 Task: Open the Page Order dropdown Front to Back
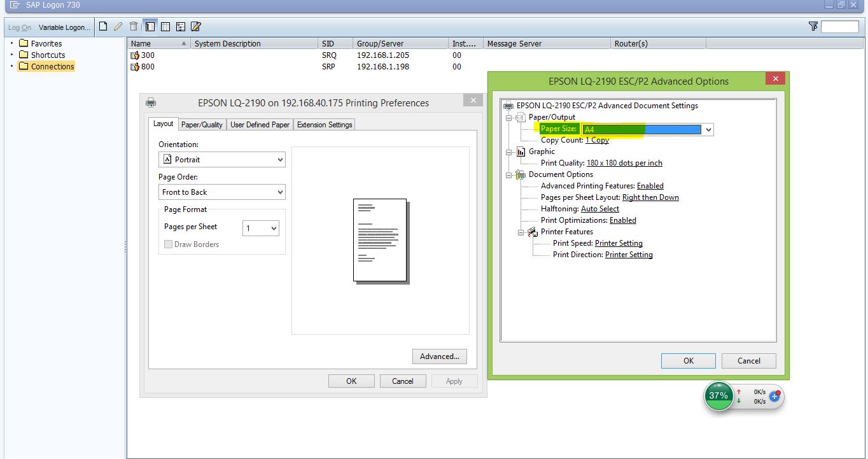pos(222,192)
